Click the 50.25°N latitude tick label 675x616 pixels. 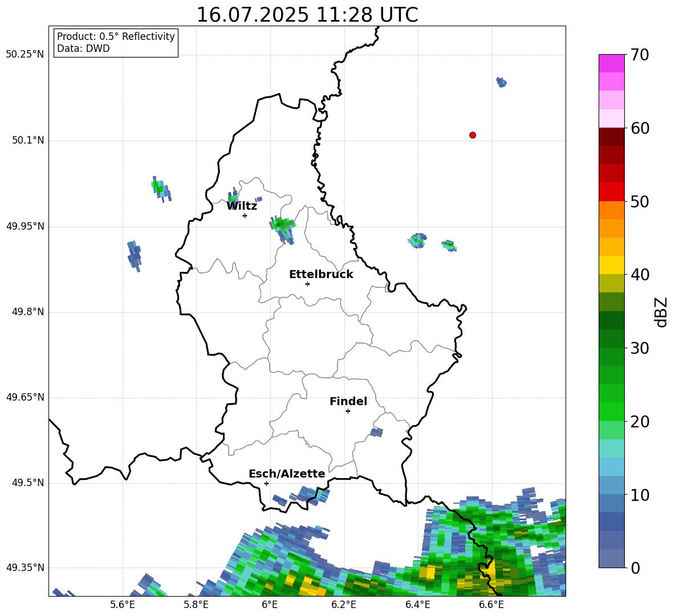coord(25,55)
